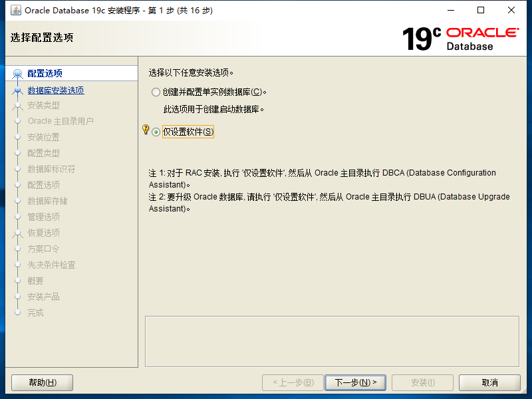Click the disabled 上一步(B) button
The height and width of the screenshot is (399, 532).
pos(293,383)
